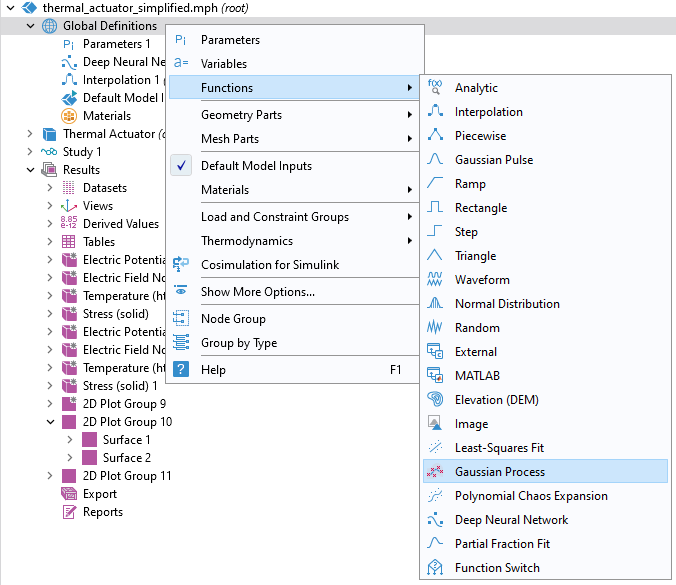Screen dimensions: 676x585
Task: Click the Random function icon
Action: [435, 328]
